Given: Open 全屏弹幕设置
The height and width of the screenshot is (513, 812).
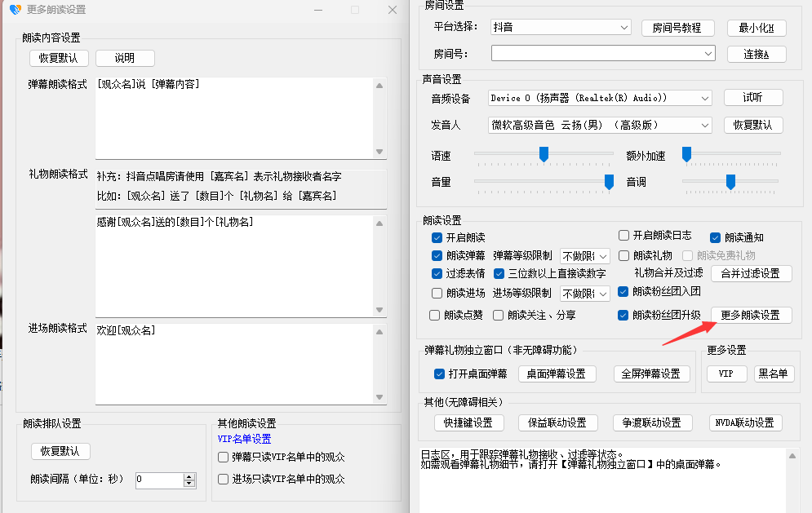Looking at the screenshot, I should pos(651,374).
